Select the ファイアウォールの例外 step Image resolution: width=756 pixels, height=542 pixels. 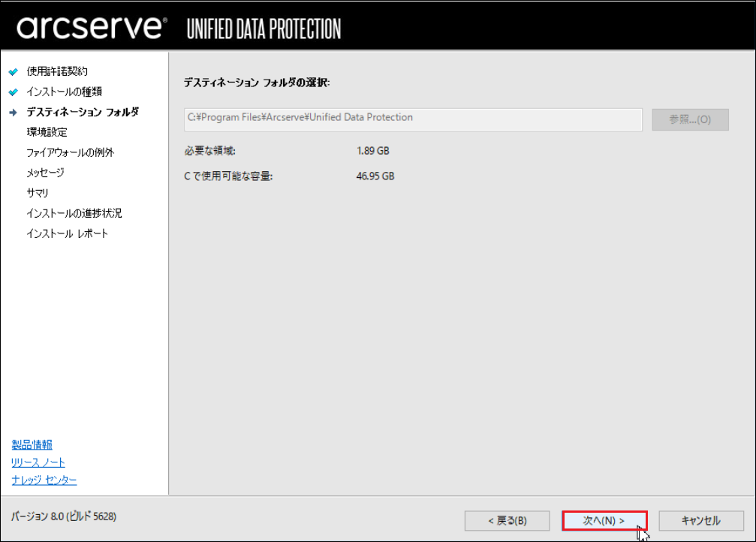71,152
